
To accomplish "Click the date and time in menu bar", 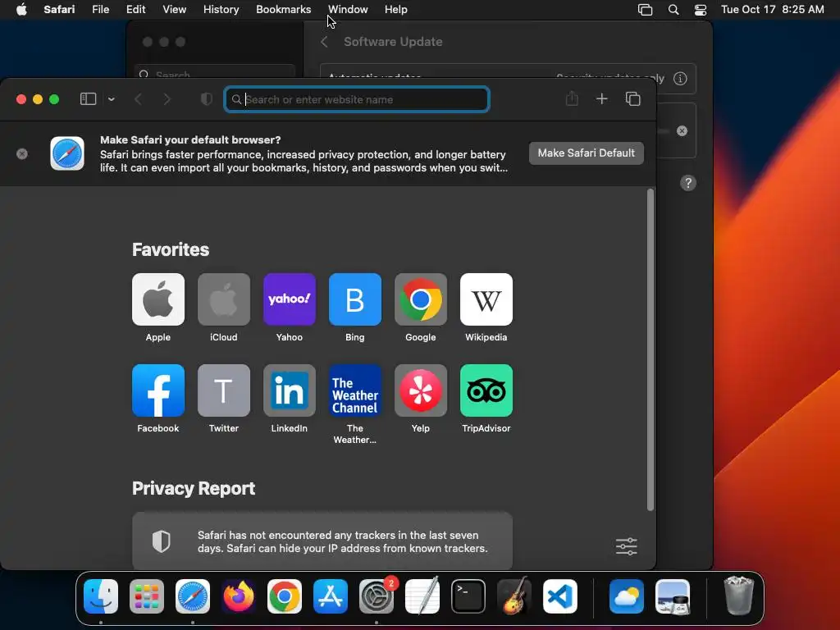I will click(x=772, y=9).
